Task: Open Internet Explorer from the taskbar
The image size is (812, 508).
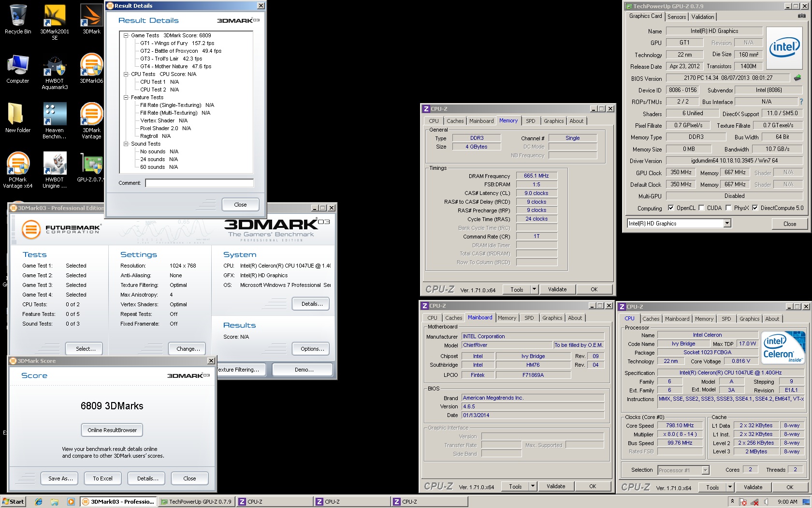Action: pyautogui.click(x=39, y=502)
